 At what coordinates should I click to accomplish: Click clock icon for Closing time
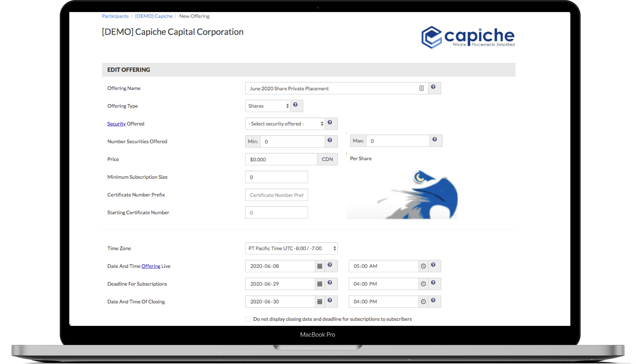click(x=423, y=302)
